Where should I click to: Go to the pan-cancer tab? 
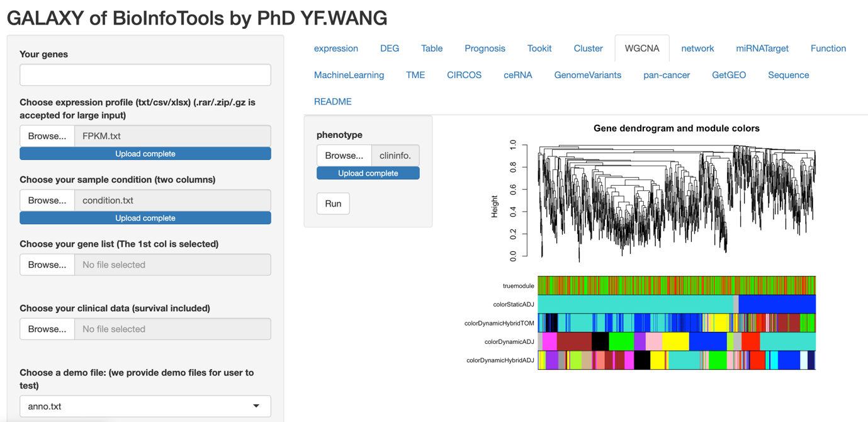pos(666,75)
